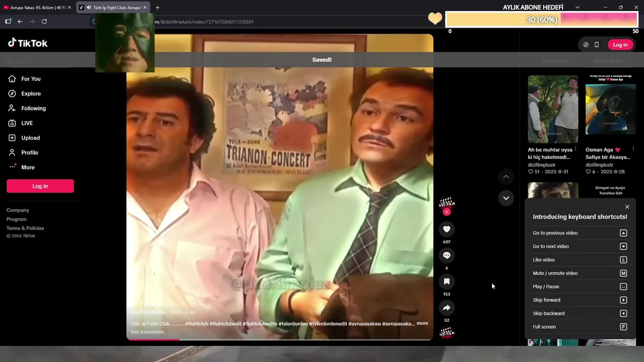Open a new browser tab
The width and height of the screenshot is (644, 362).
coord(157,8)
